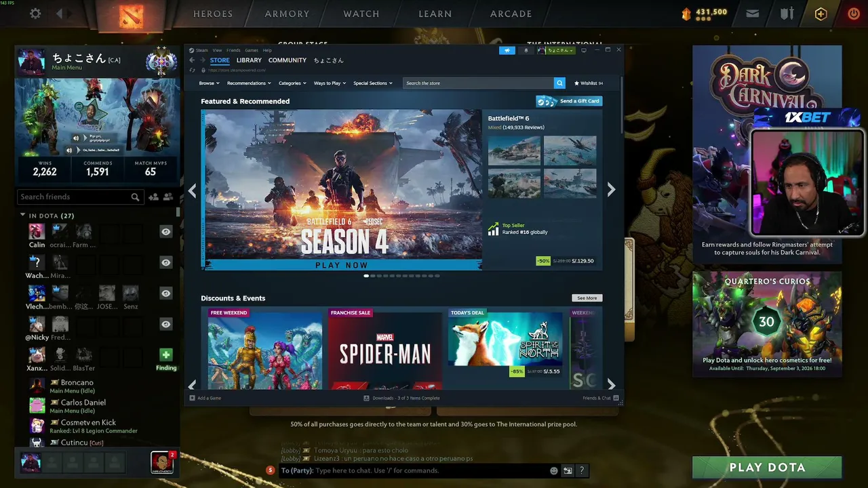Click PLAY NOW on Battlefield banner
Screen dimensions: 868x488
[x=342, y=265]
